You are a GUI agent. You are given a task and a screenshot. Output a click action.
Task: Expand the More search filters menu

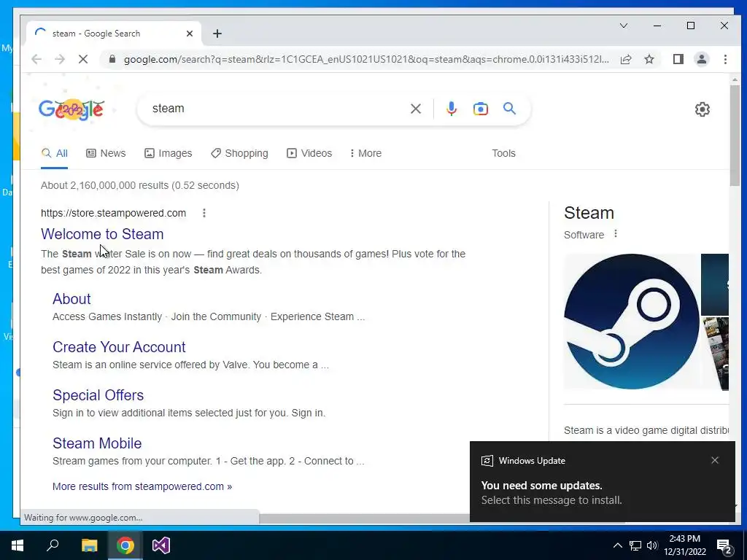click(x=365, y=153)
